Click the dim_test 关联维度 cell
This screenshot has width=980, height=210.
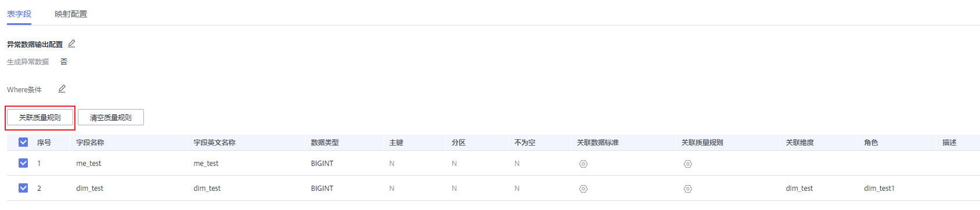click(x=799, y=189)
